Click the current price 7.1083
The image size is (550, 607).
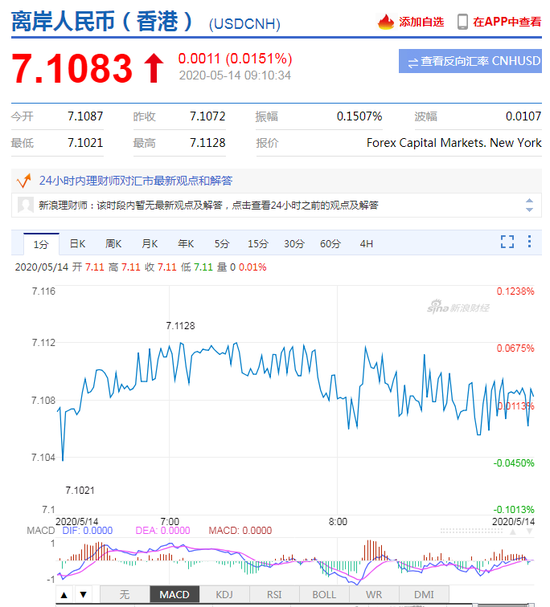pyautogui.click(x=72, y=69)
